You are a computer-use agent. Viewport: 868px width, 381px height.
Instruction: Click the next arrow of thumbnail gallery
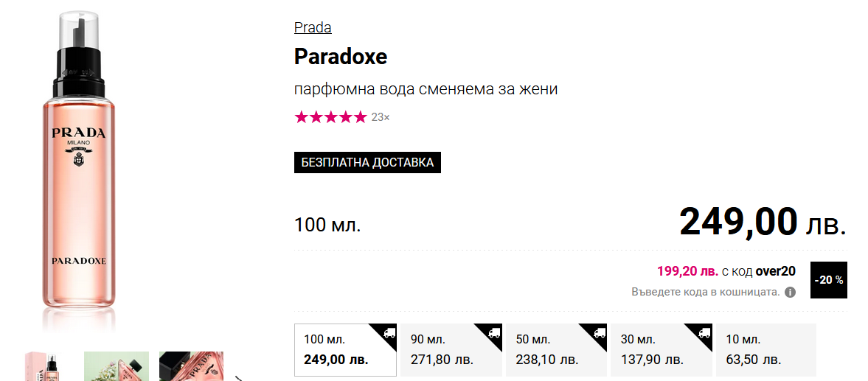[239, 379]
